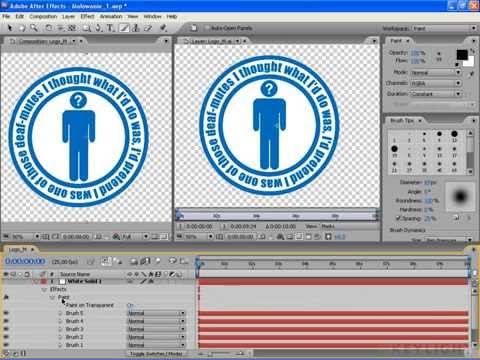Click the Motion Blur enable icon in timeline
Image resolution: width=480 pixels, height=360 pixels.
click(x=157, y=261)
